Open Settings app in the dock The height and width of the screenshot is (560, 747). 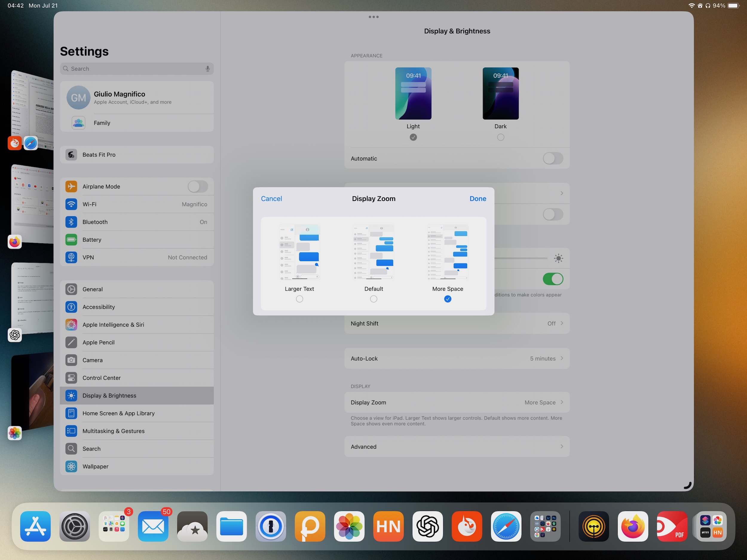pyautogui.click(x=75, y=526)
